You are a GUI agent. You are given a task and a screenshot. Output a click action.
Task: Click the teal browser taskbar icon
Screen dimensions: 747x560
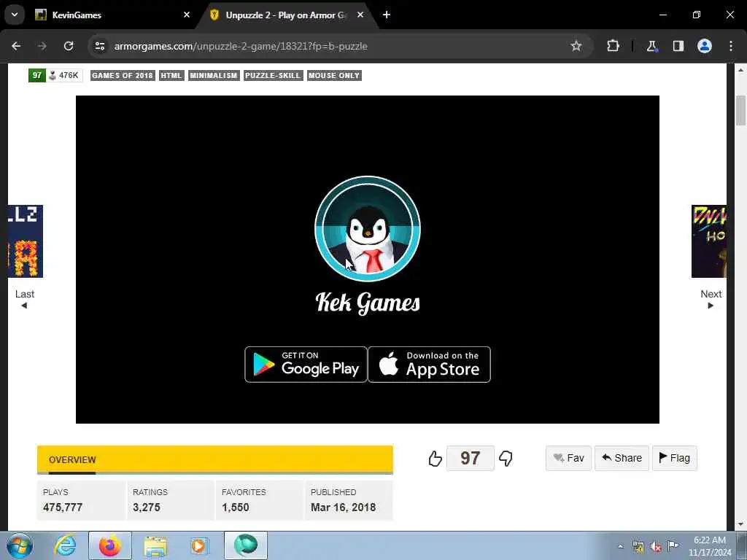point(245,545)
